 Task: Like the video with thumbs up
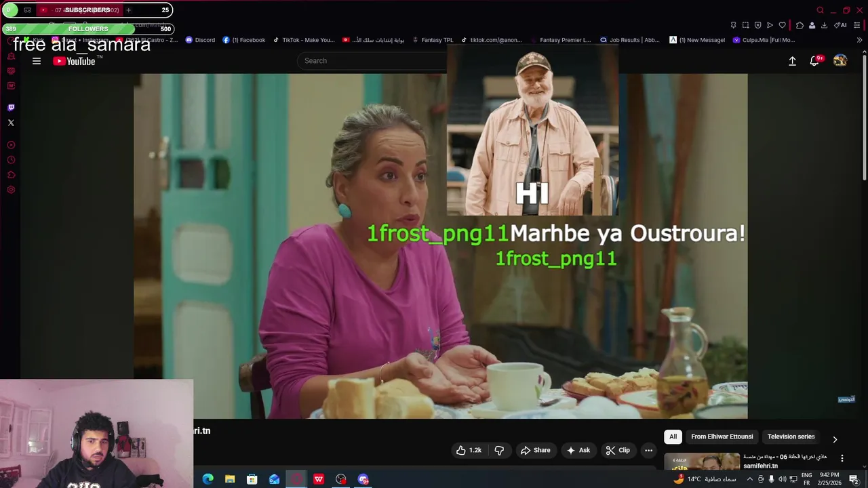(x=469, y=450)
